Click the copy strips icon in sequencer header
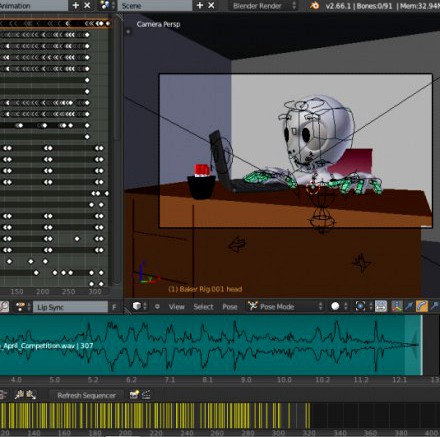 click(19, 395)
